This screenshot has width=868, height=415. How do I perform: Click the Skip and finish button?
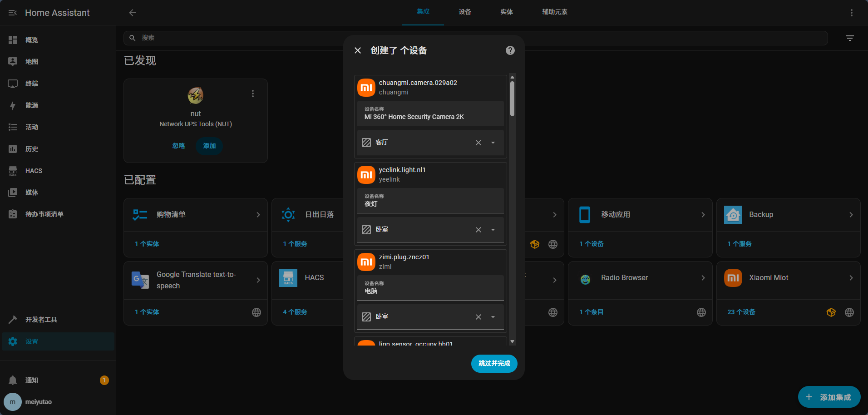(x=494, y=363)
